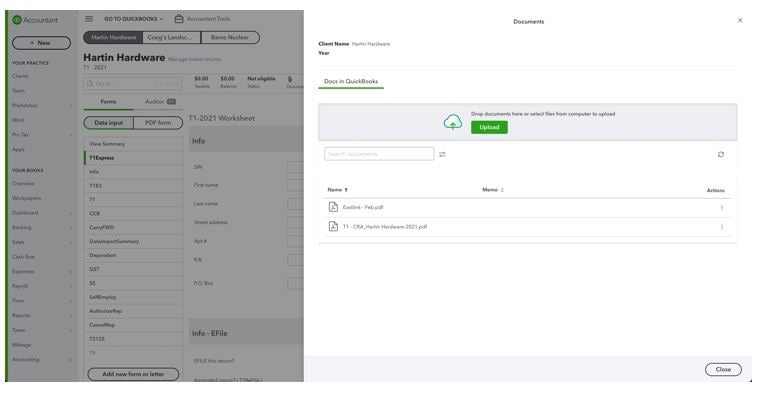Sort documents by Memo column
This screenshot has height=398, width=761.
[493, 190]
